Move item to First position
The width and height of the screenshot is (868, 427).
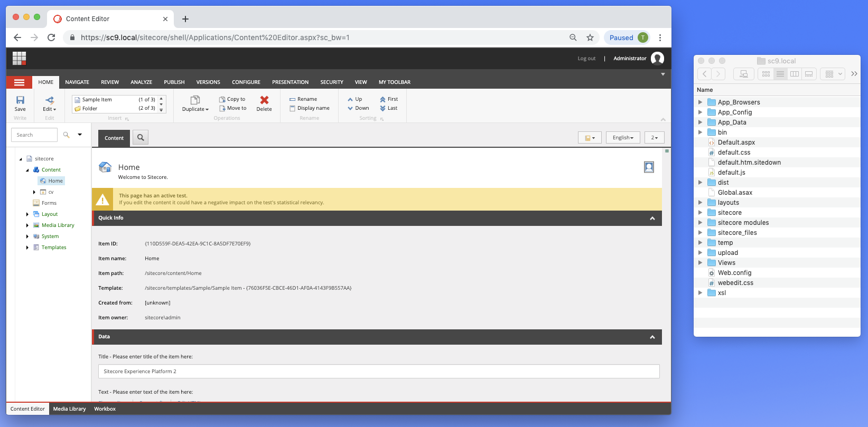coord(389,99)
